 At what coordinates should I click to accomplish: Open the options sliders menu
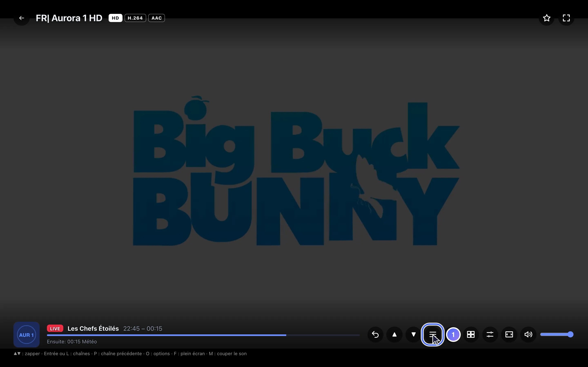pyautogui.click(x=490, y=334)
